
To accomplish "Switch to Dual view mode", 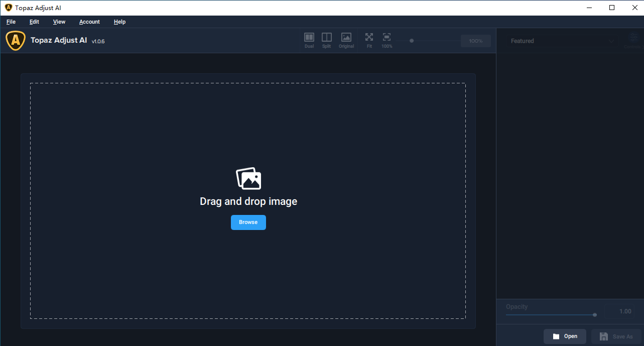I will (x=309, y=40).
